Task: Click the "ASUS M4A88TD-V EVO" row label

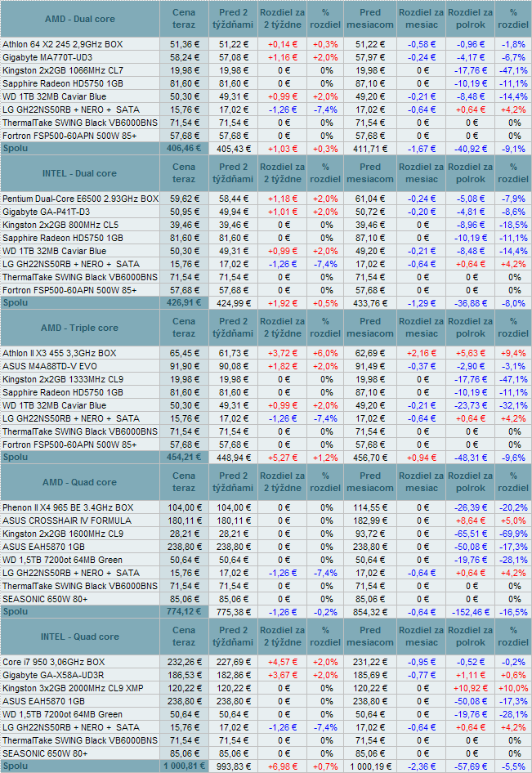Action: coord(50,366)
